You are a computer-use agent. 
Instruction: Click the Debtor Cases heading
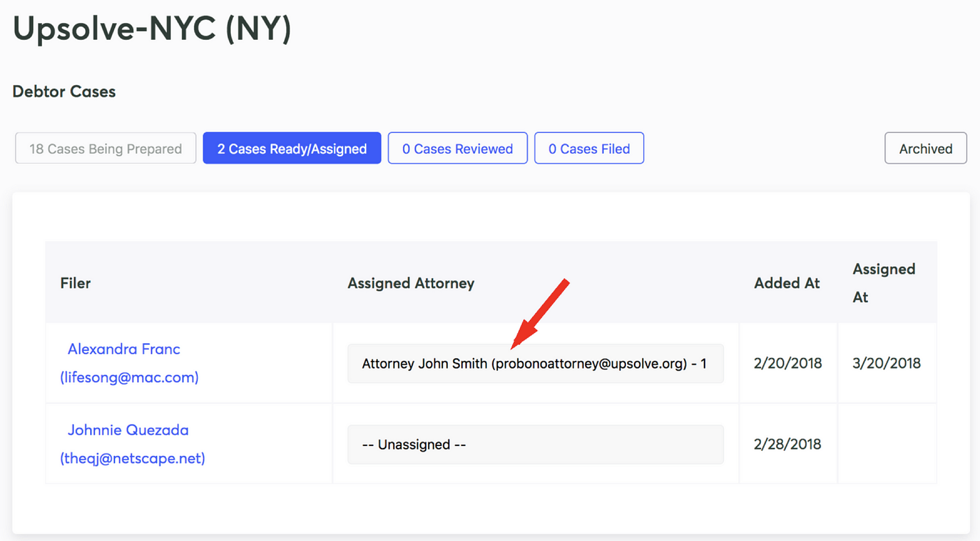(64, 91)
